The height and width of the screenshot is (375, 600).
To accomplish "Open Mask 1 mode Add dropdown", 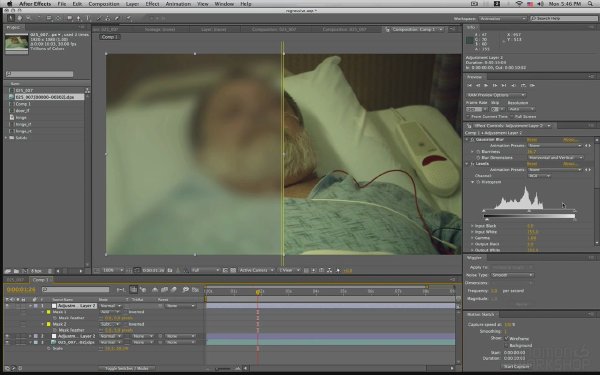I will click(109, 312).
